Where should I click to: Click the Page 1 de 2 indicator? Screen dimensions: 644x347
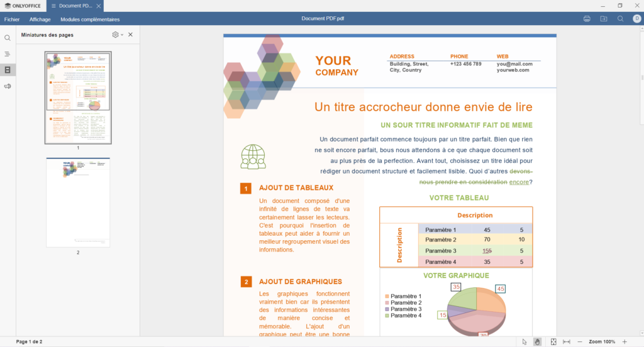[29, 342]
